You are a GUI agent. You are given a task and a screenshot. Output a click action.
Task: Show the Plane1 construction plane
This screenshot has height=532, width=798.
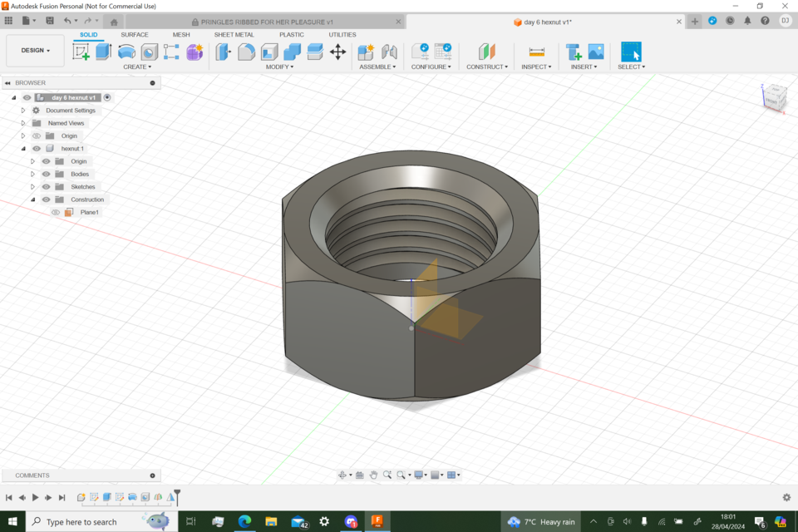click(56, 212)
